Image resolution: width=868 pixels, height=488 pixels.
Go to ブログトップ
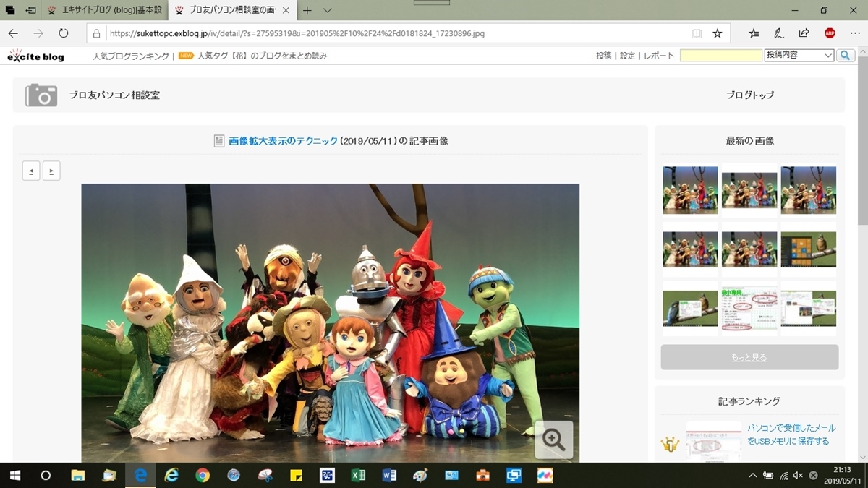(x=750, y=95)
